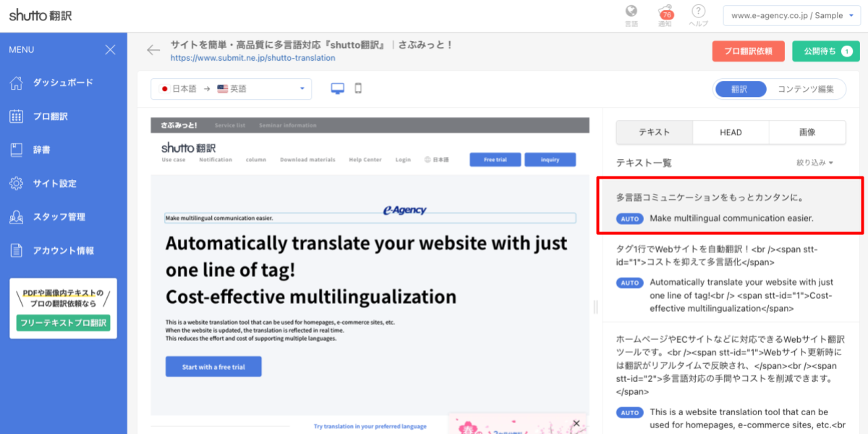Open notifications icon with 76 badge
This screenshot has height=434, width=868.
pos(665,12)
